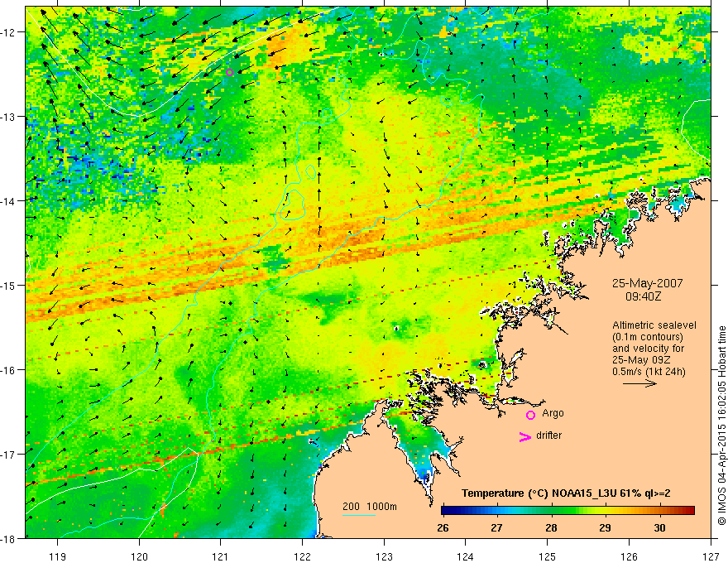This screenshot has height=563, width=728.
Task: Click the longitude 120 axis label
Action: tap(139, 556)
